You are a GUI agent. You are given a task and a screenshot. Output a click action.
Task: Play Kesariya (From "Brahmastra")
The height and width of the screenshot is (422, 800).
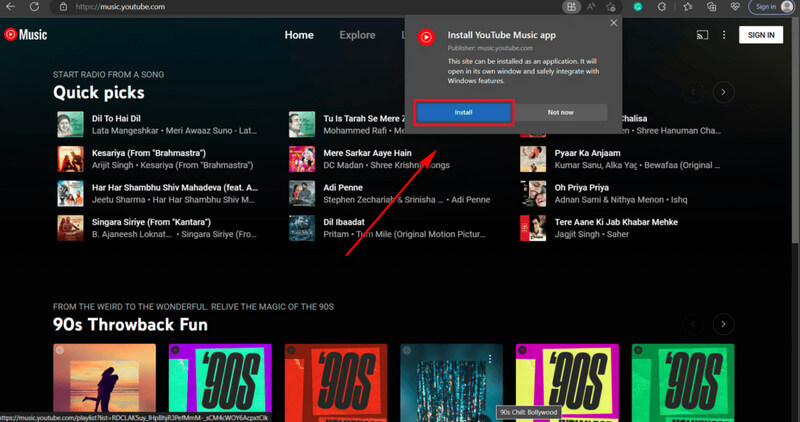pos(148,153)
